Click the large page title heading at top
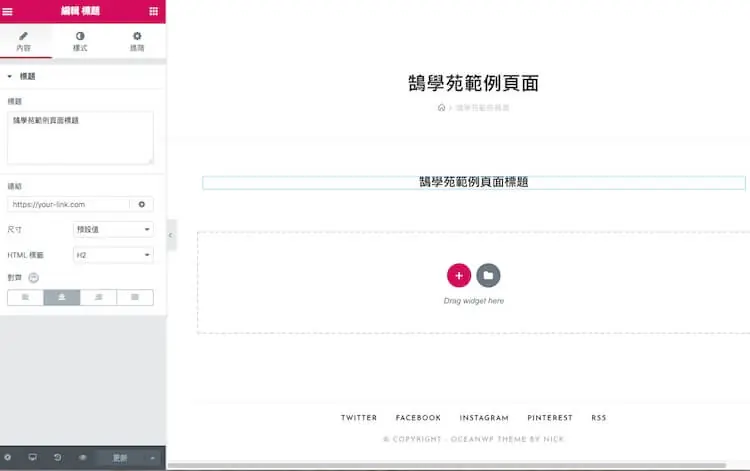Image resolution: width=750 pixels, height=471 pixels. click(474, 83)
